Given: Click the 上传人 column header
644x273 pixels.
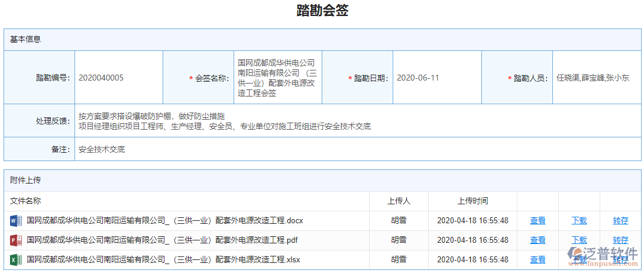Looking at the screenshot, I should coord(399,201).
